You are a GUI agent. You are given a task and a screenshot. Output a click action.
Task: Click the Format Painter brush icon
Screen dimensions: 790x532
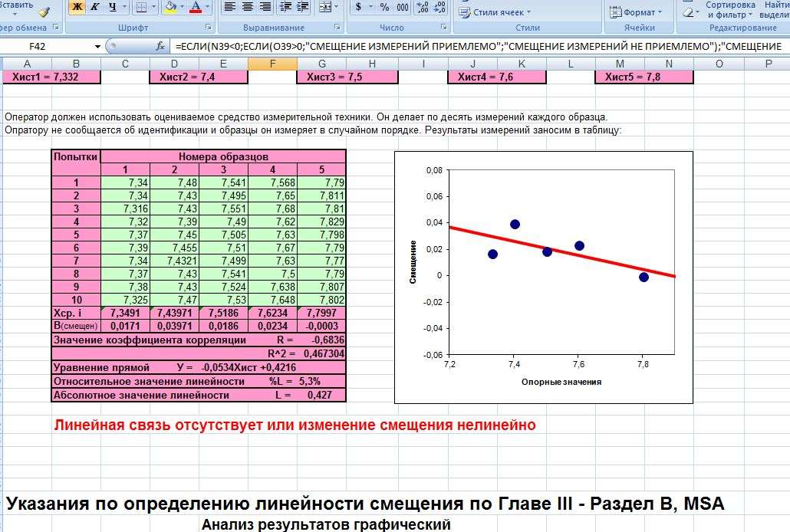(44, 11)
